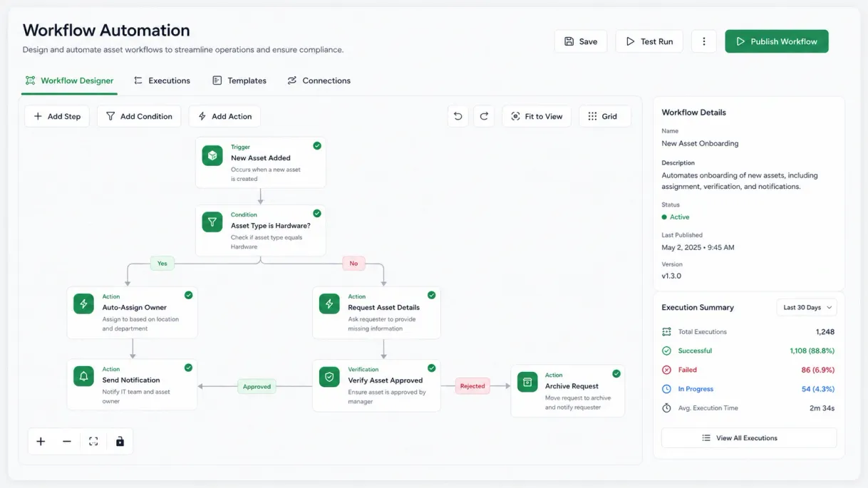Click the Verify Asset Approved shield icon

(x=329, y=377)
